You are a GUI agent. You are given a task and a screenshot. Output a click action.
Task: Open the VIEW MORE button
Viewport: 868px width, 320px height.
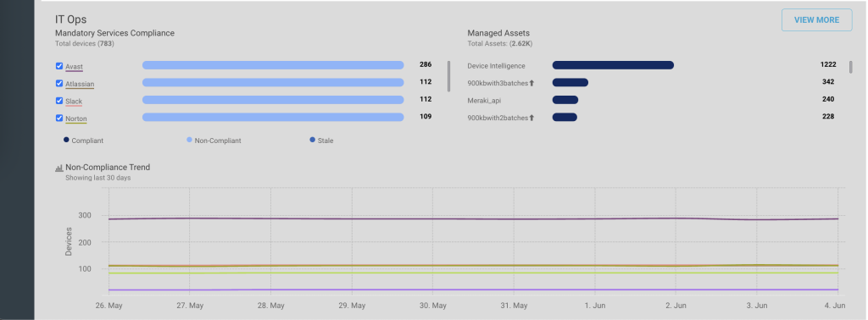pos(816,20)
